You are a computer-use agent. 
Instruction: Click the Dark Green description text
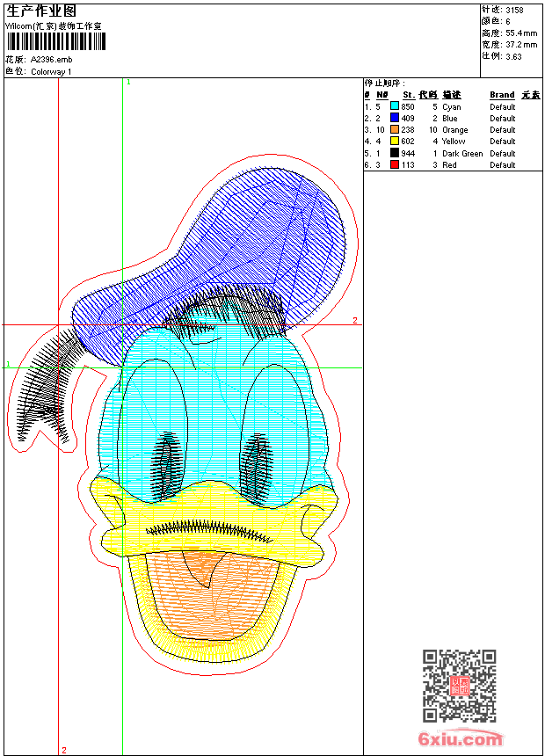pyautogui.click(x=462, y=153)
